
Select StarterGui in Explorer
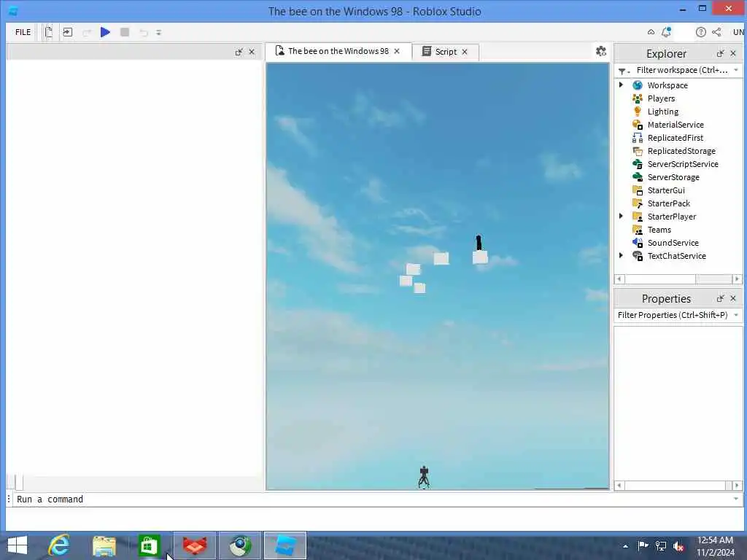coord(665,190)
